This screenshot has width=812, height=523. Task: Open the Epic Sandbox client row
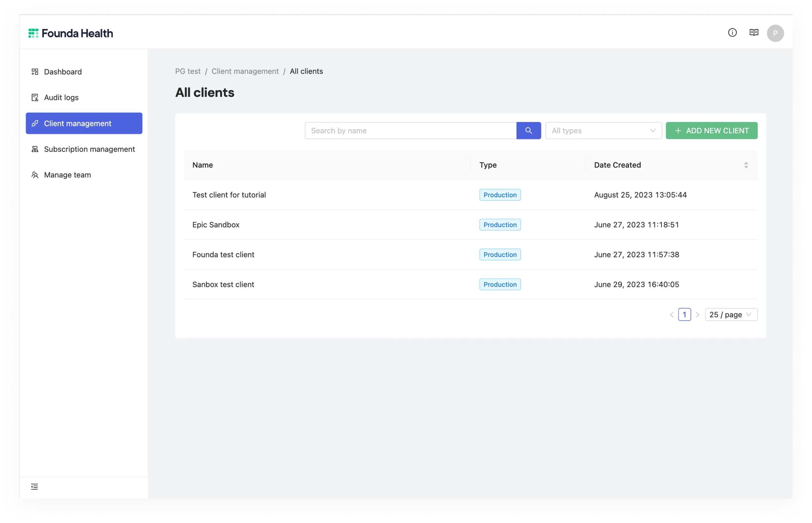(471, 225)
